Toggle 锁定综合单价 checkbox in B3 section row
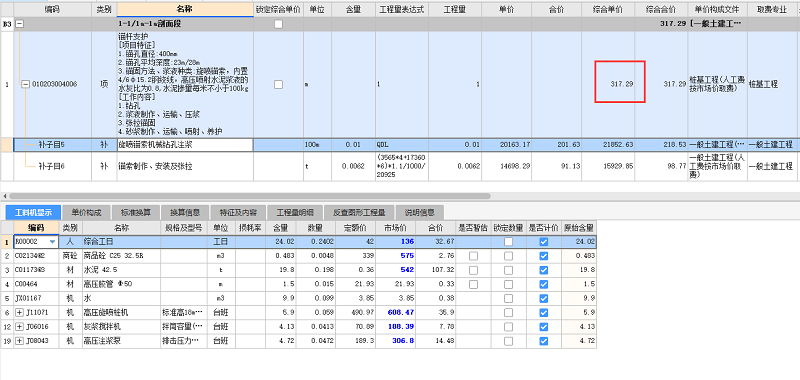 (278, 24)
